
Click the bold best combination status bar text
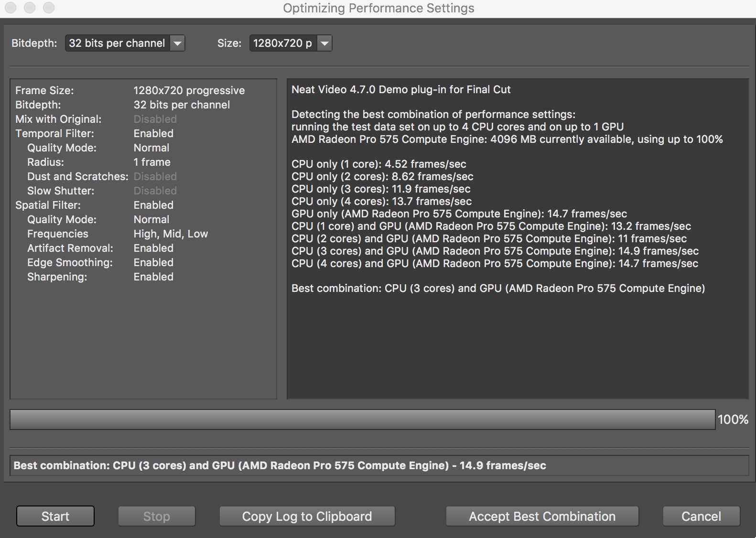pyautogui.click(x=280, y=465)
